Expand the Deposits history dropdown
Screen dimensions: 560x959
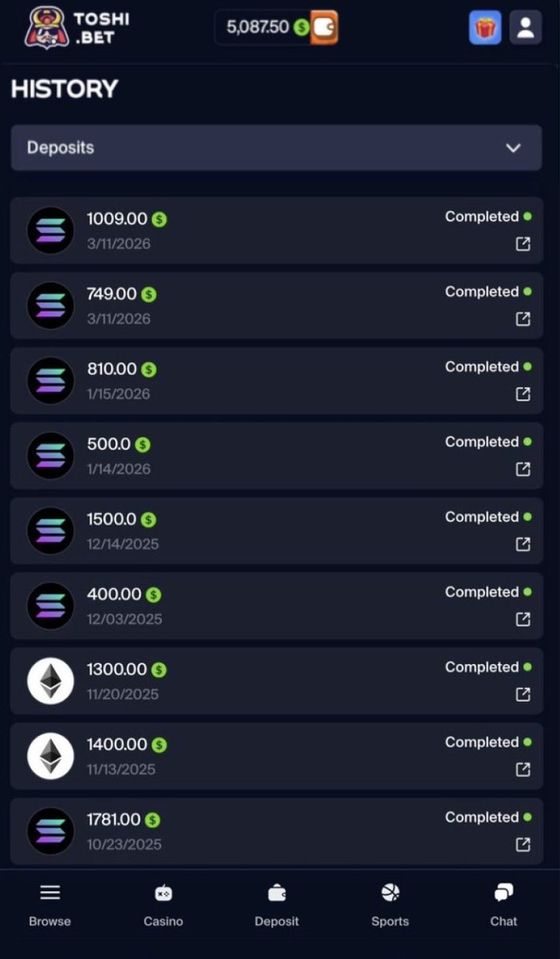[x=276, y=148]
